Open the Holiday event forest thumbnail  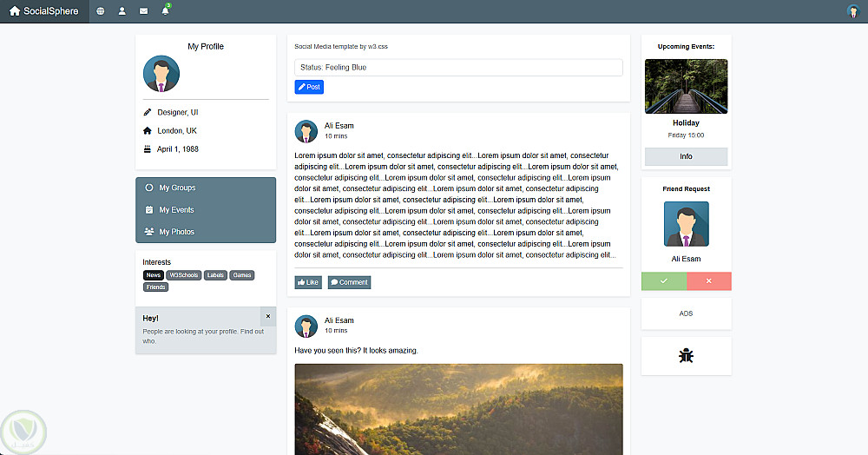pos(686,86)
